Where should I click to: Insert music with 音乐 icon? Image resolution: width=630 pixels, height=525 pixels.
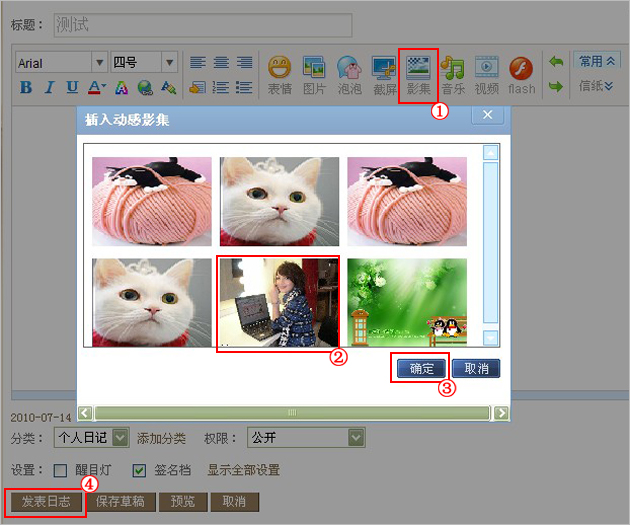coord(453,75)
